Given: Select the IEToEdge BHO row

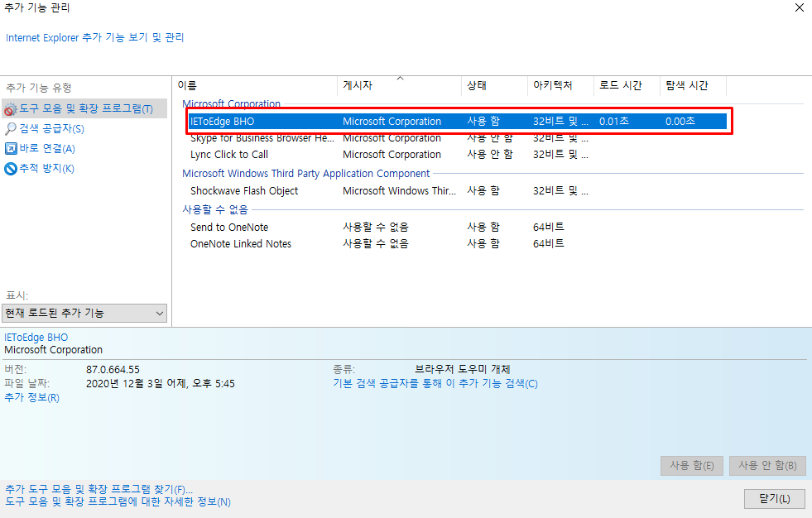Looking at the screenshot, I should pos(458,121).
